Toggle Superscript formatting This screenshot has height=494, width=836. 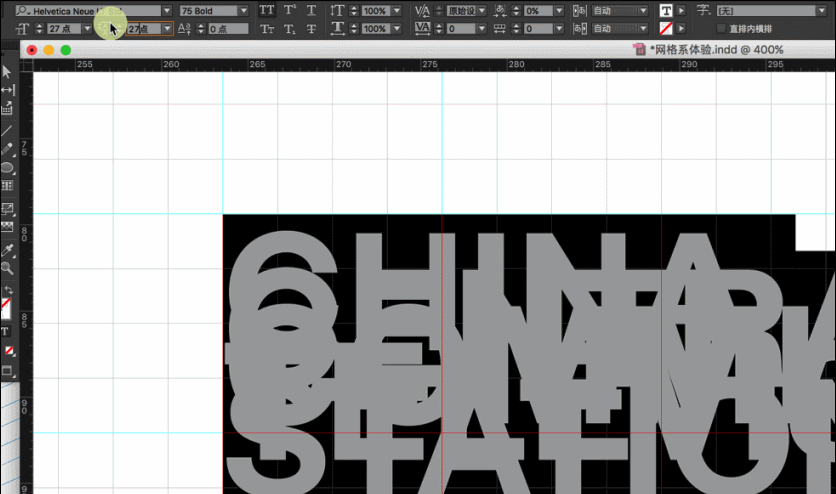point(290,10)
